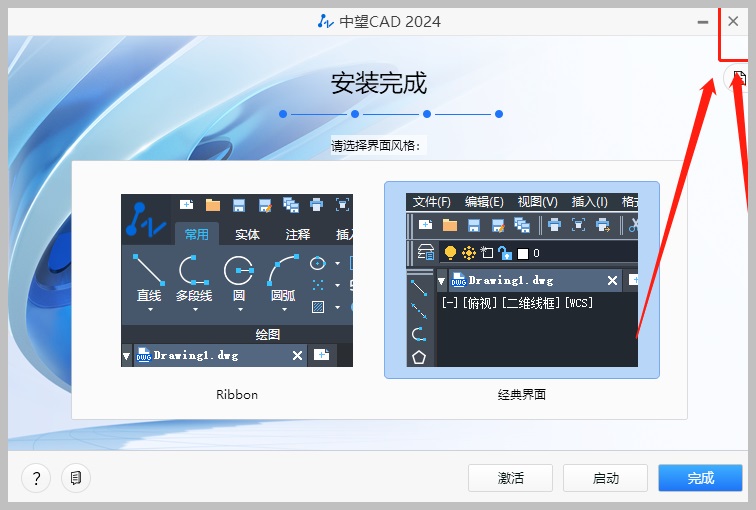This screenshot has height=510, width=756.
Task: Click the 激活 activate button
Action: pos(511,478)
